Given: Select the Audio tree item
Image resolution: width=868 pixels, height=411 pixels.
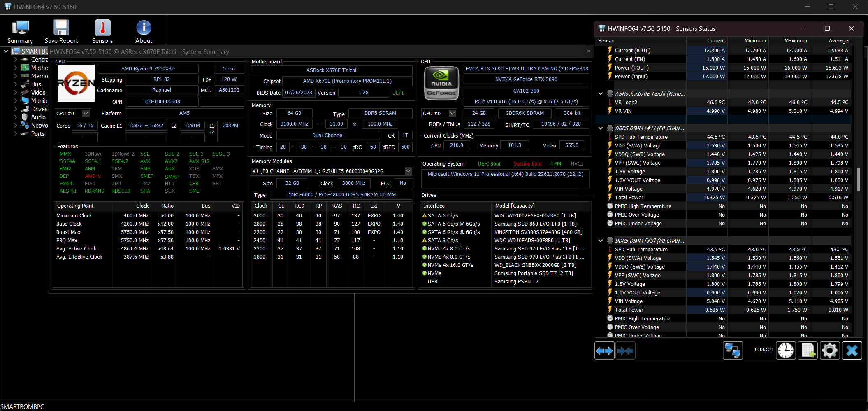Looking at the screenshot, I should point(38,117).
